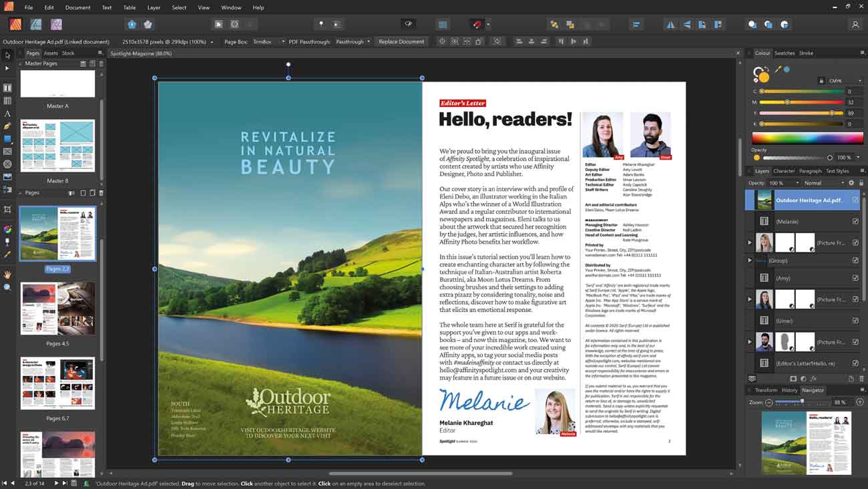Open the Move/Pan option in context toolbar
The image size is (868, 489).
coord(442,41)
